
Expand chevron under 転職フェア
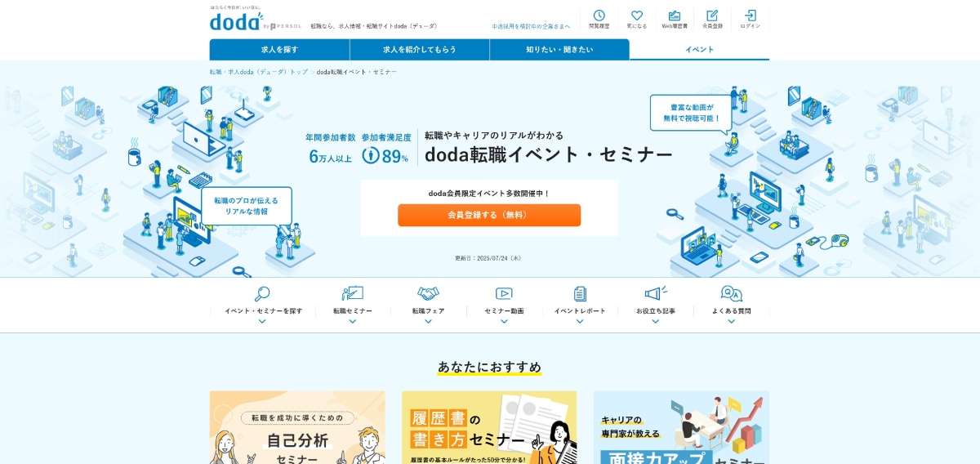point(428,321)
